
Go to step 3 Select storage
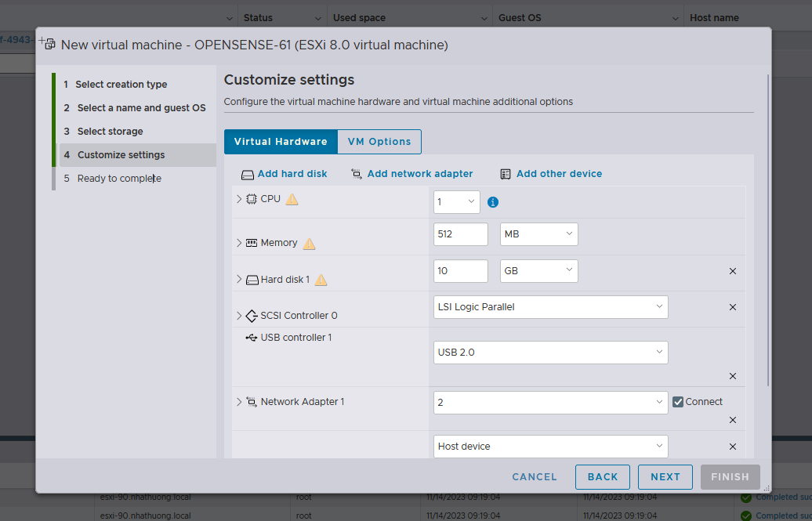[110, 132]
